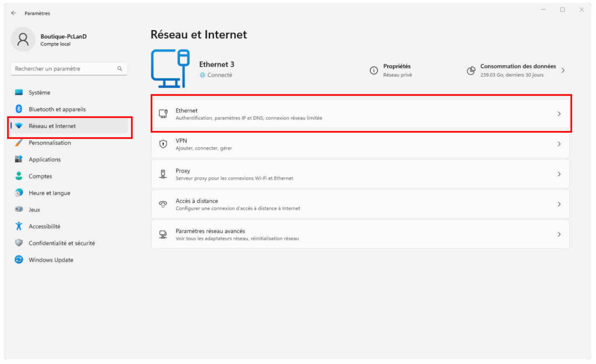Open Personnalisation category
This screenshot has width=596, height=364.
click(x=69, y=142)
